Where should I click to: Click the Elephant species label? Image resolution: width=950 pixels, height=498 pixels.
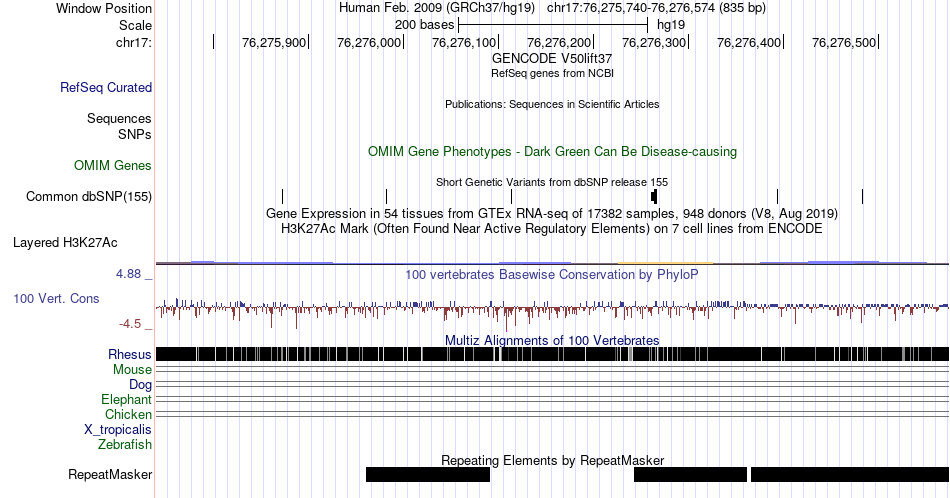point(126,399)
